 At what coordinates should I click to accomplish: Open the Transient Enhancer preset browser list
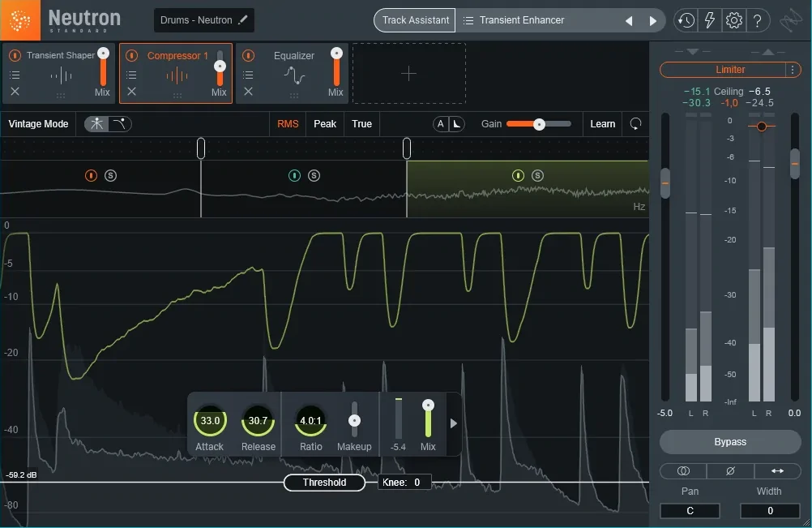pos(468,20)
